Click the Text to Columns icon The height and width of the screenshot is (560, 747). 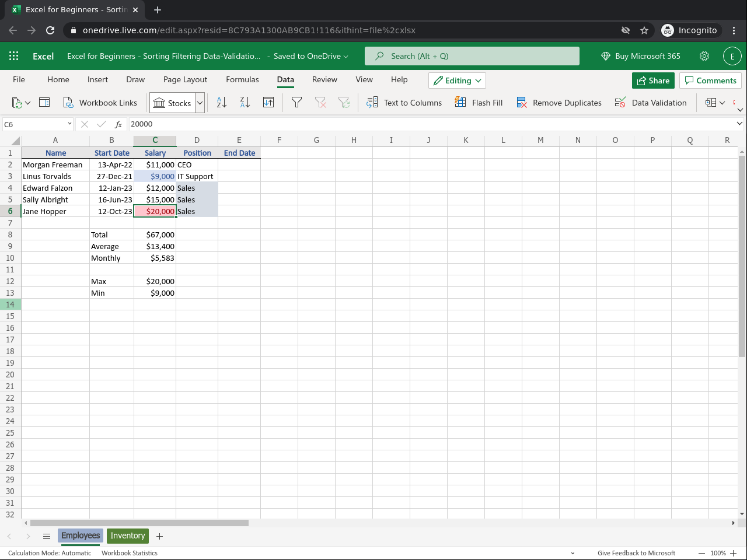pos(372,103)
